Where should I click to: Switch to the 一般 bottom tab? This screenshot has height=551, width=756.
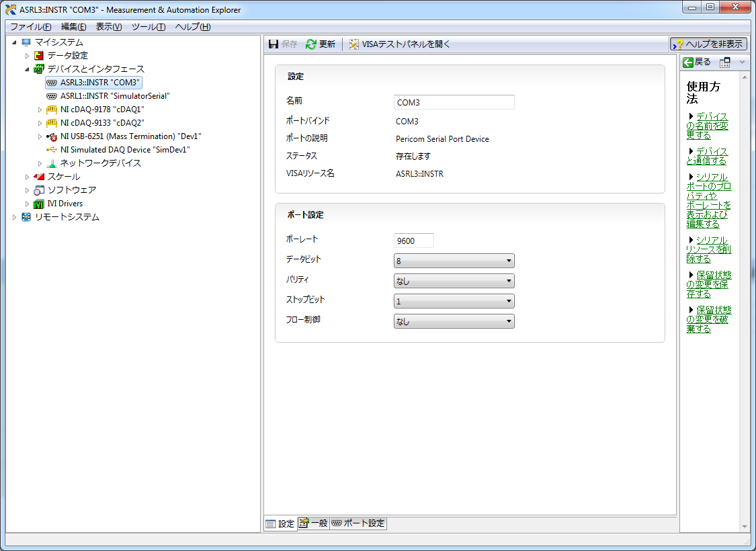[x=313, y=523]
